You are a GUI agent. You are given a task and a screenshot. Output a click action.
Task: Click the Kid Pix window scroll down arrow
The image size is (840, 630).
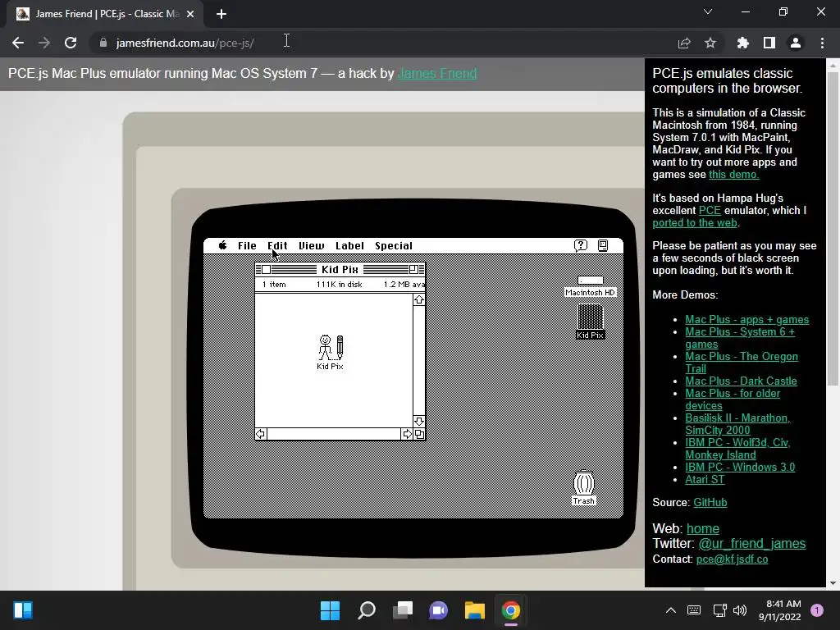(x=419, y=422)
